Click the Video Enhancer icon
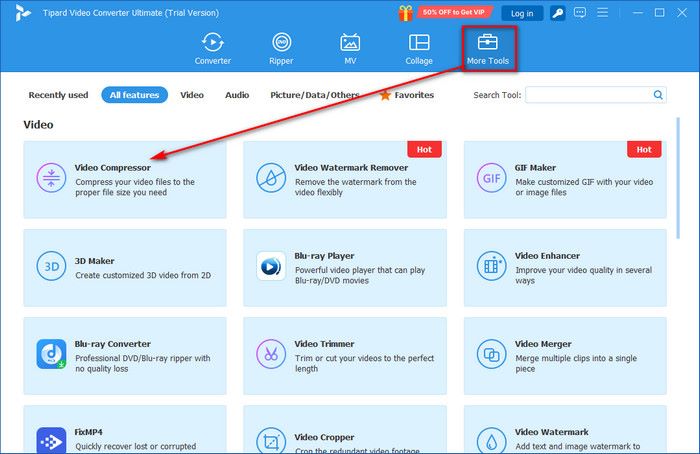Image resolution: width=700 pixels, height=454 pixels. [492, 266]
